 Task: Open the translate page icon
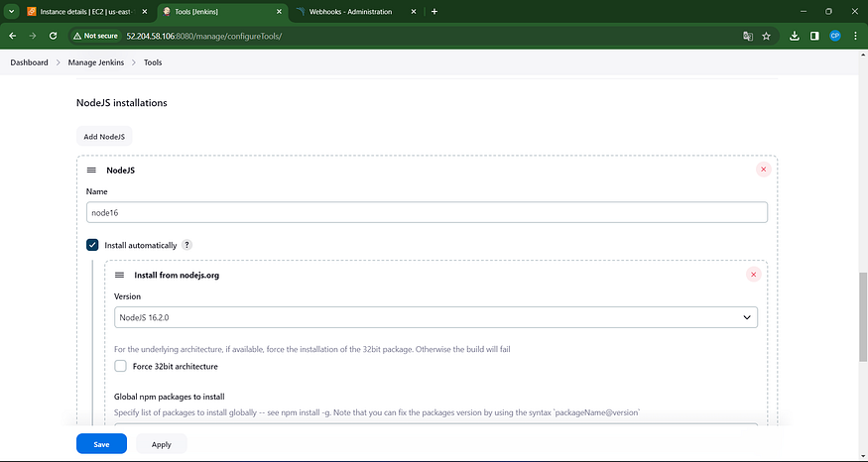748,36
